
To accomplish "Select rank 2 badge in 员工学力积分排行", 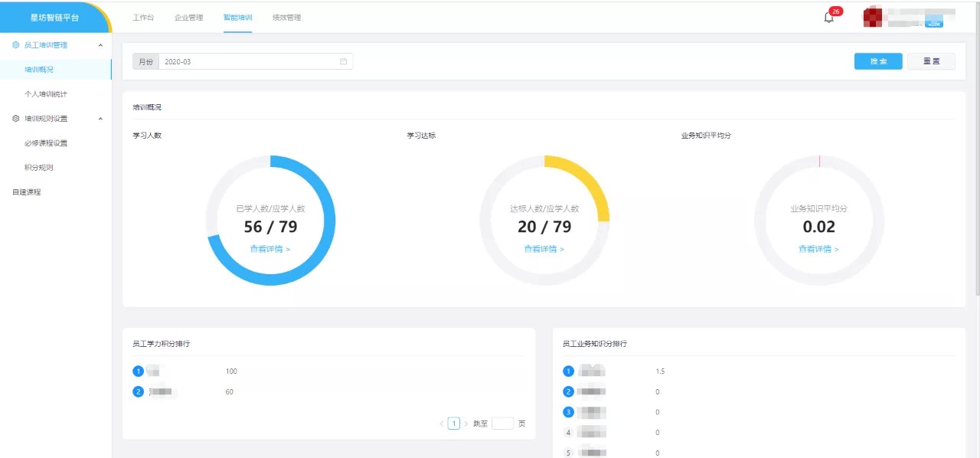I will [139, 392].
